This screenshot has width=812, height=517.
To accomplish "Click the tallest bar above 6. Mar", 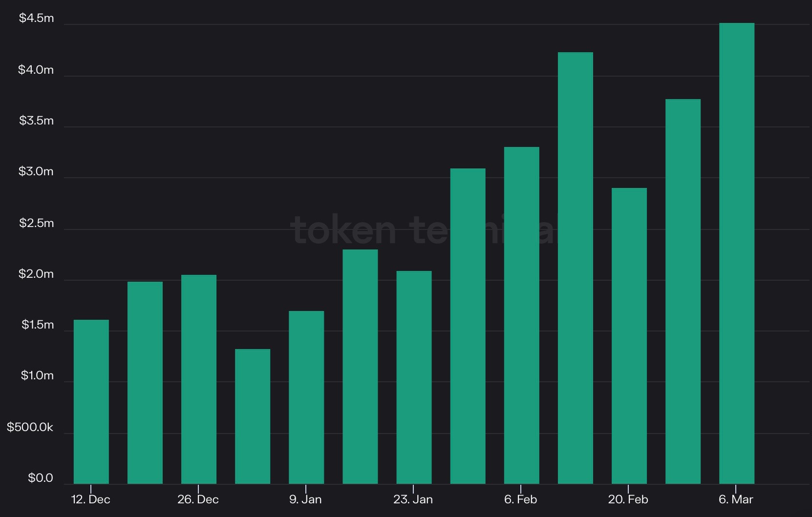I will (x=736, y=253).
